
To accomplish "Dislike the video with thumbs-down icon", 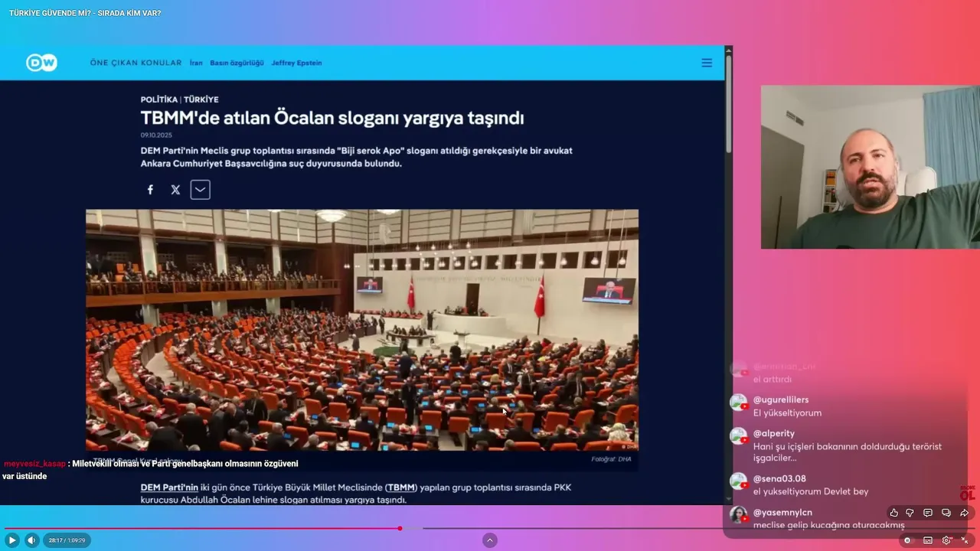I will 910,513.
